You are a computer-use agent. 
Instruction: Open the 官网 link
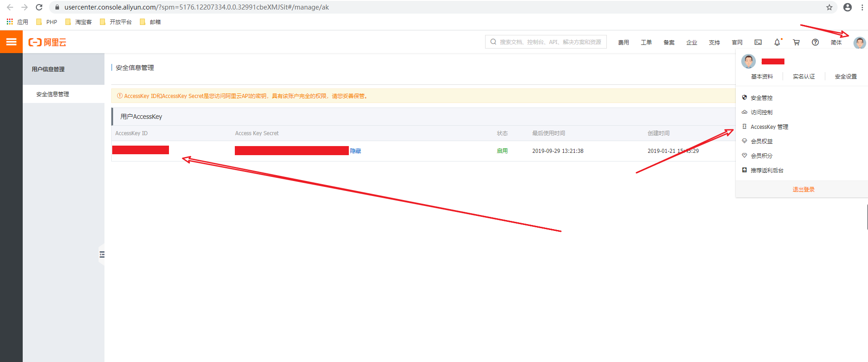pyautogui.click(x=737, y=42)
